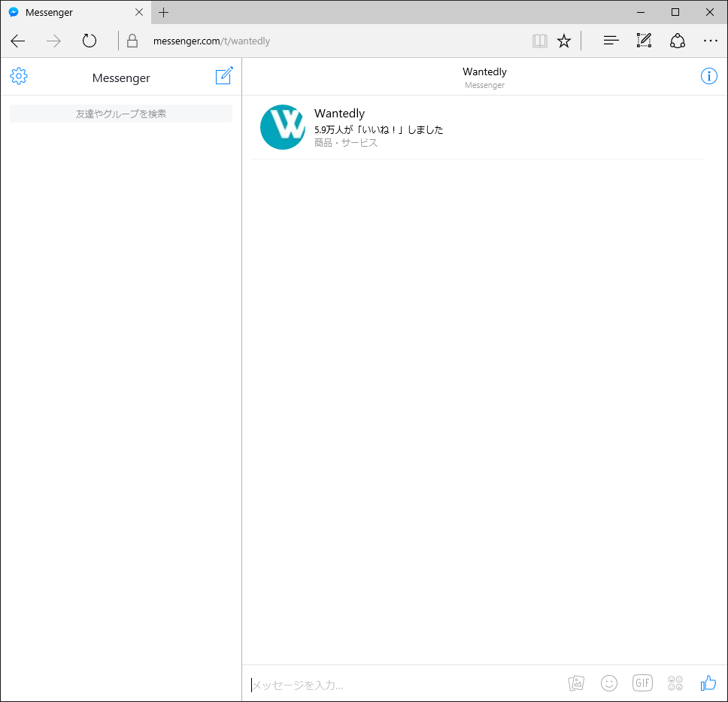The width and height of the screenshot is (728, 702).
Task: Click the 5.9万人 likes text
Action: click(378, 129)
